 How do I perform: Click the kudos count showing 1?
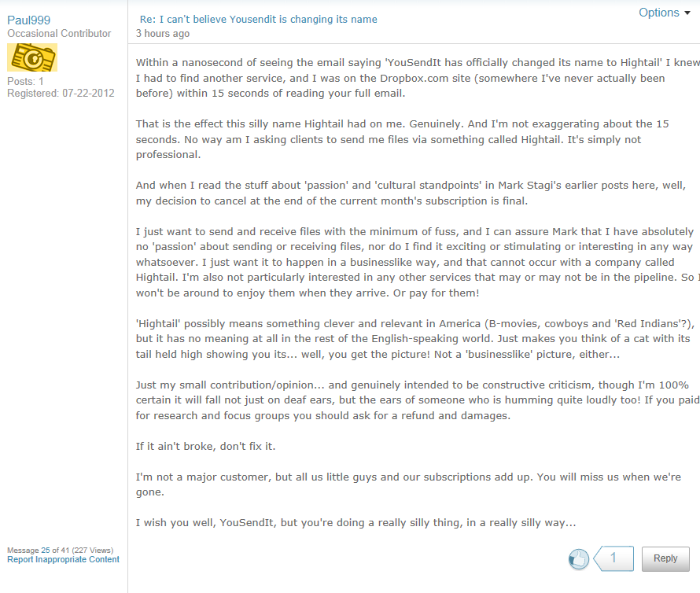[613, 558]
